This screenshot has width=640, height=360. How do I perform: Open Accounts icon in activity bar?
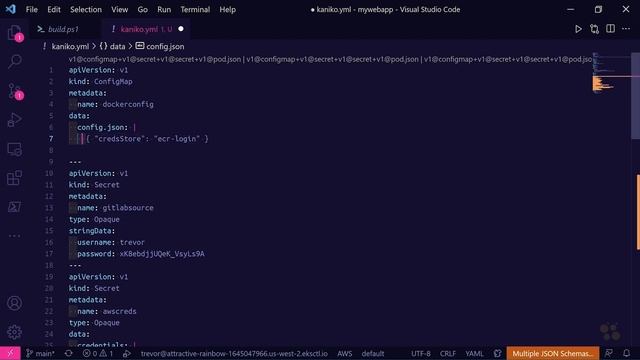14,303
